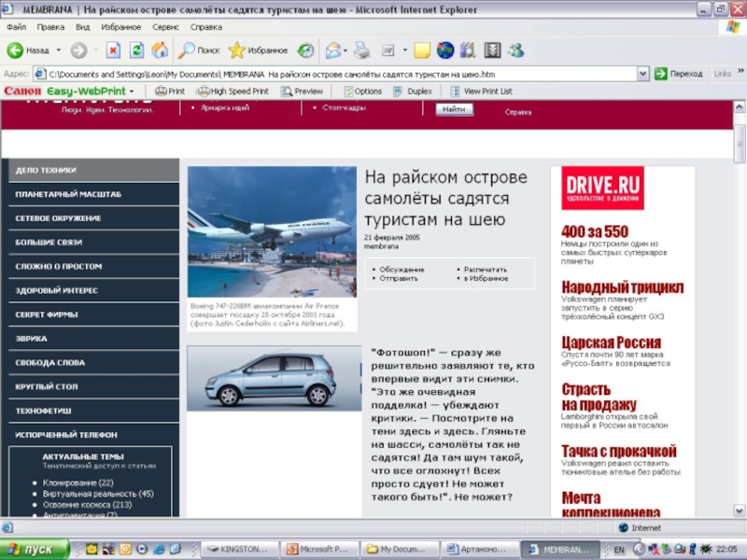The height and width of the screenshot is (560, 747).
Task: Switch to Microsoft PowerPoint taskbar button
Action: (318, 550)
